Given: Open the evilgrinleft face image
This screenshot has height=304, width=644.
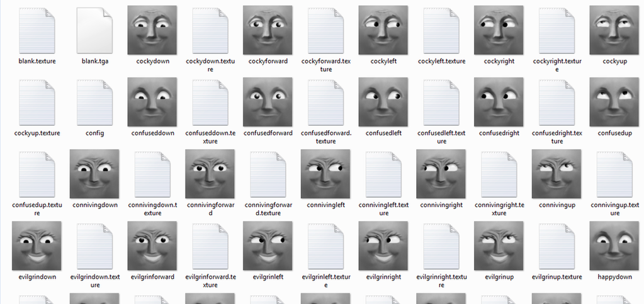Looking at the screenshot, I should click(268, 245).
